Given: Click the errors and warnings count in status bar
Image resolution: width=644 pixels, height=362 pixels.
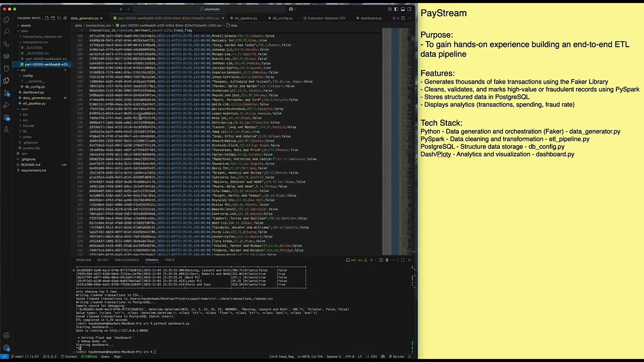Looking at the screenshot, I should pos(50,356).
